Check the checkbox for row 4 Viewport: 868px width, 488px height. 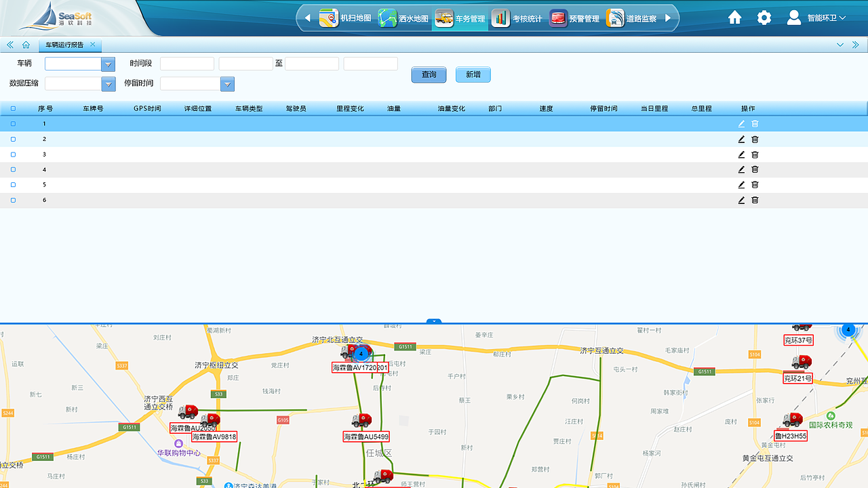point(13,169)
